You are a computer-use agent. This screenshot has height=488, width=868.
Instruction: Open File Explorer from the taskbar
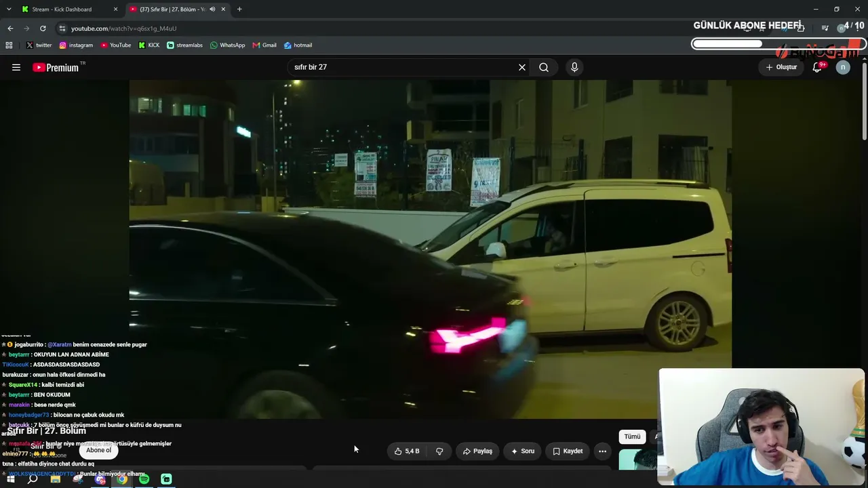point(56,479)
